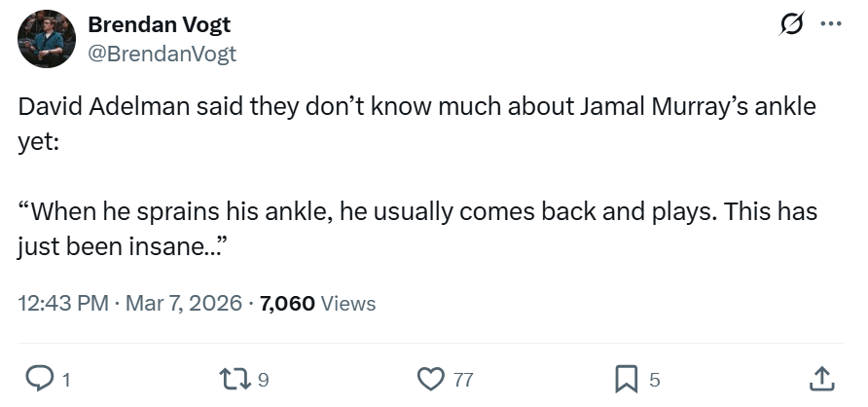Click the Brendan Vogt display name
Image resolution: width=868 pixels, height=407 pixels.
coord(159,24)
